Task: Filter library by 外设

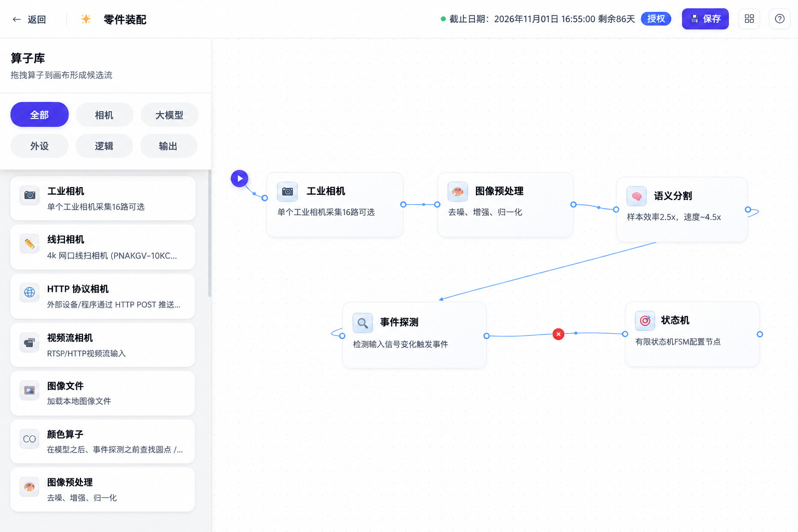Action: pos(39,146)
